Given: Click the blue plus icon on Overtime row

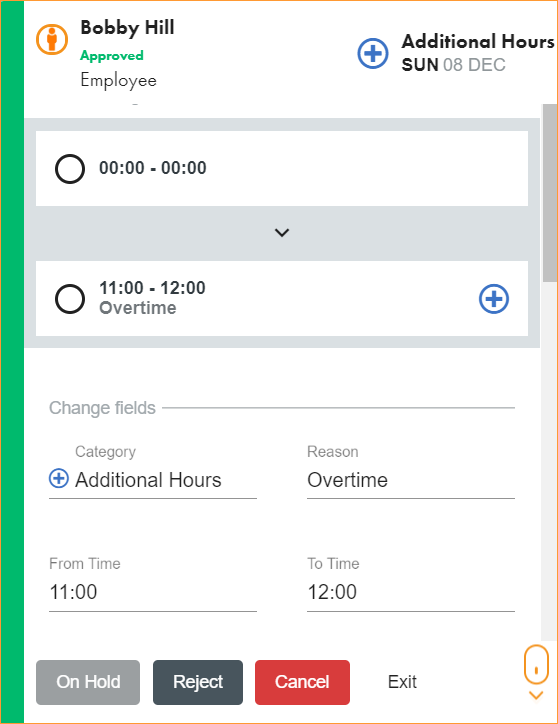Looking at the screenshot, I should point(494,299).
